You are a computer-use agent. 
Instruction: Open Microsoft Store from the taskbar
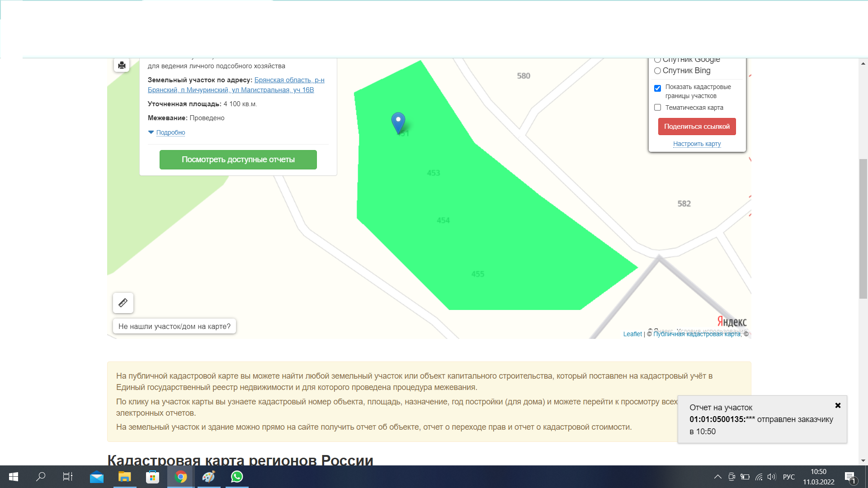click(152, 477)
